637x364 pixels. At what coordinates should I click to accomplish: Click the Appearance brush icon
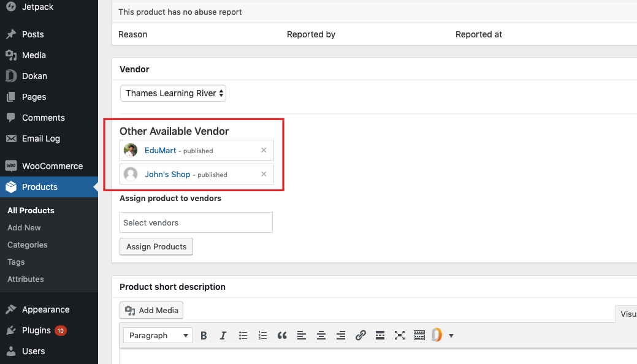(11, 309)
